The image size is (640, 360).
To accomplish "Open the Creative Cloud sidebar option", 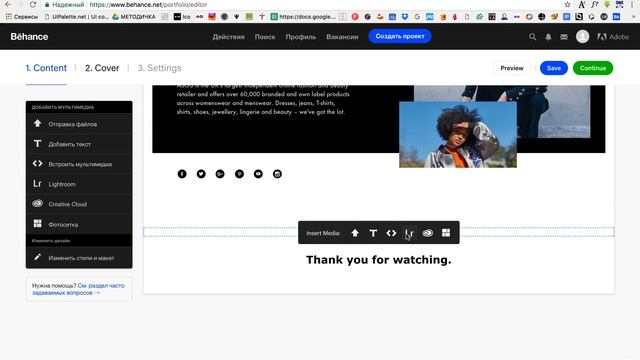I will pos(79,204).
